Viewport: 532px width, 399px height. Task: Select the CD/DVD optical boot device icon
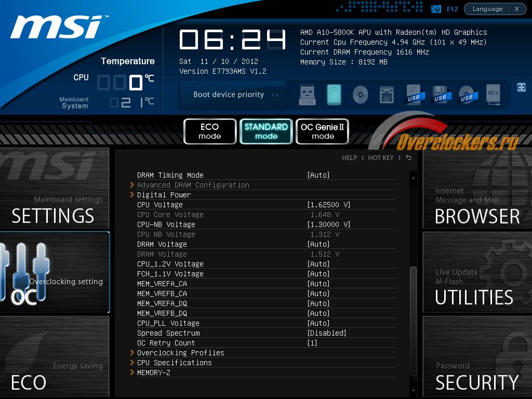361,95
